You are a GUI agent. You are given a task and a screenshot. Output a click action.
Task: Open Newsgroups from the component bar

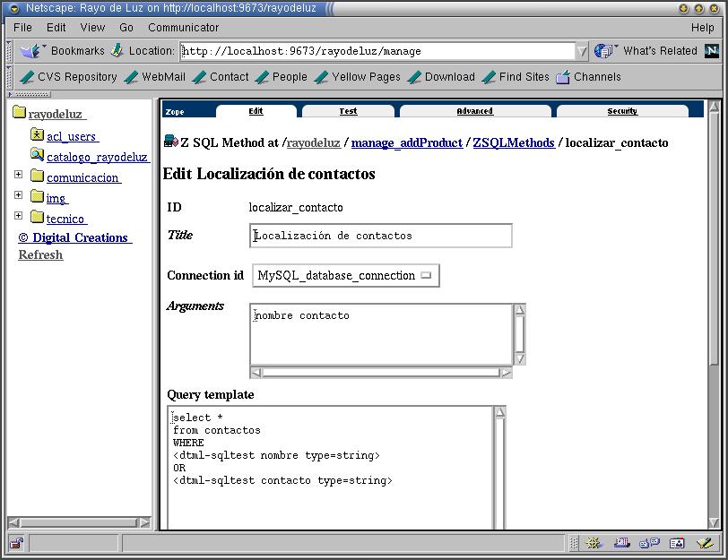(x=649, y=543)
